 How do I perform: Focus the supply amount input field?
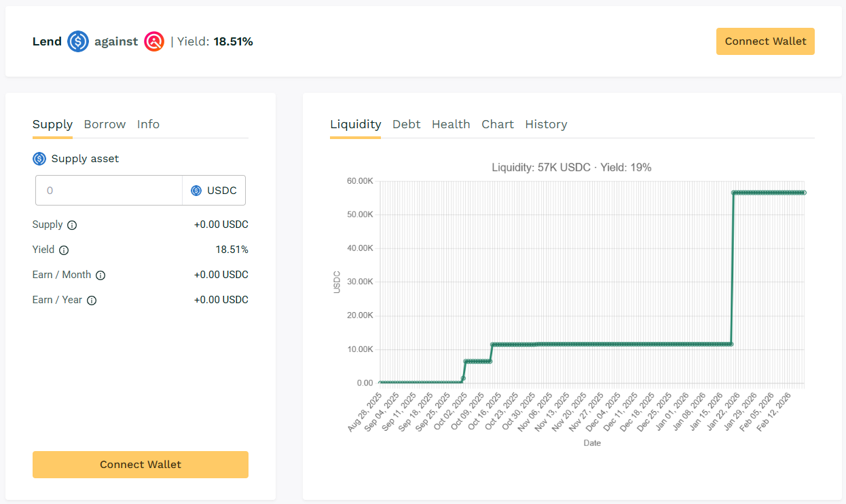pos(109,191)
